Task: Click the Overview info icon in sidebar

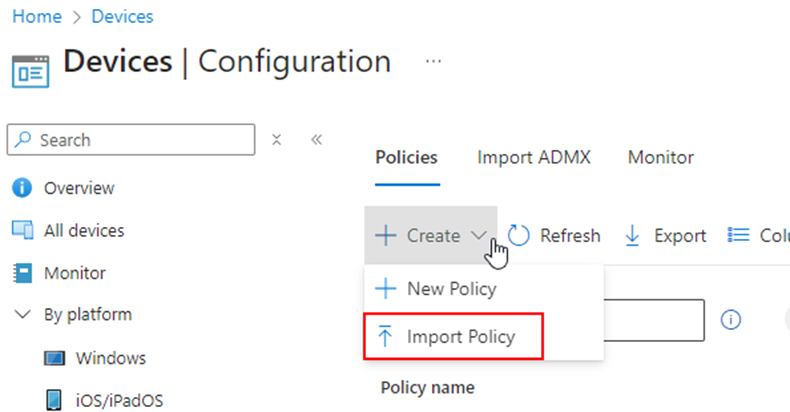Action: click(x=22, y=188)
